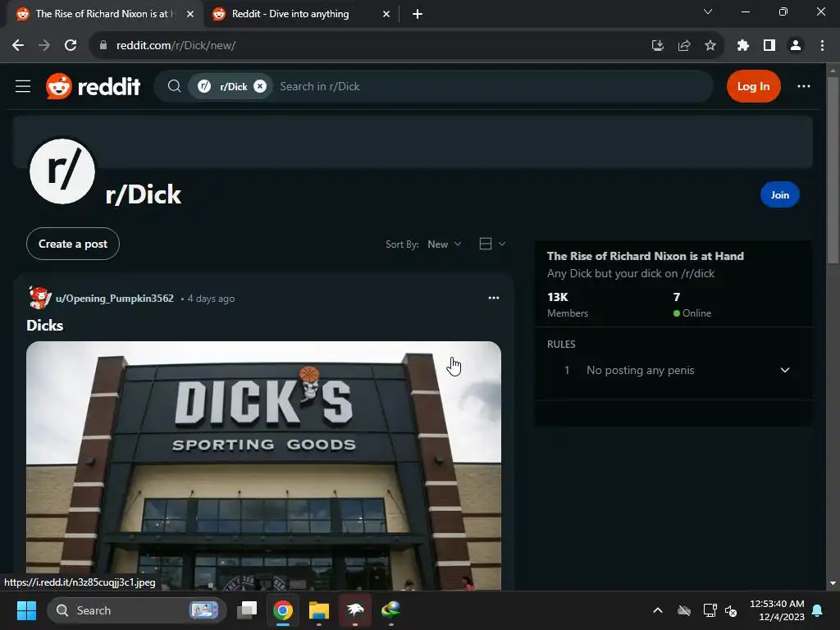Open Task View on the taskbar
This screenshot has width=840, height=630.
pos(248,609)
